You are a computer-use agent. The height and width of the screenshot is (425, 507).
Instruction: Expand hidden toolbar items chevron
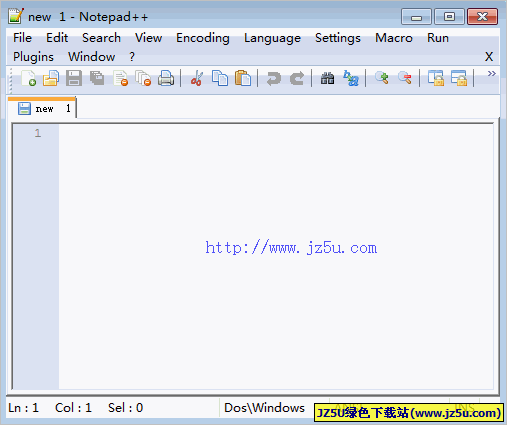(492, 73)
